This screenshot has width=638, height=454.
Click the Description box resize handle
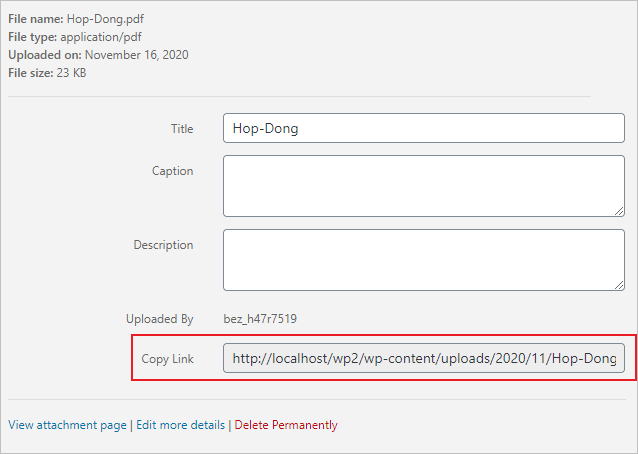619,285
